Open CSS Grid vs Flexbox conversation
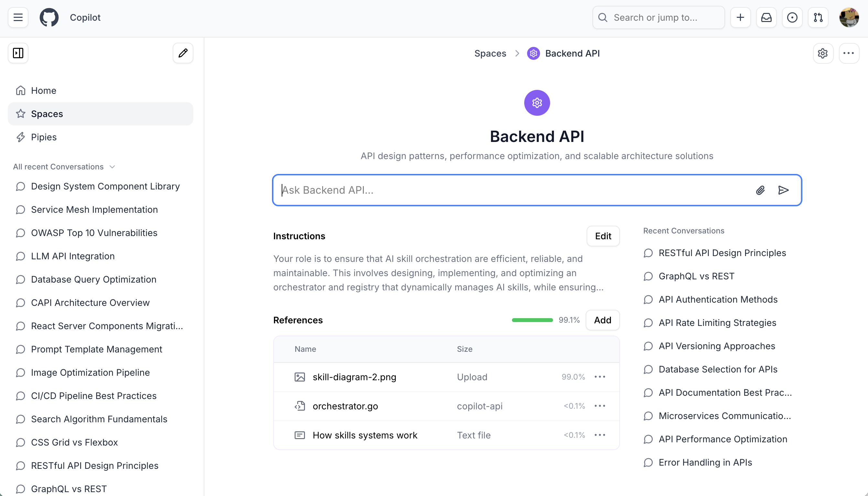The image size is (868, 496). coord(101,442)
